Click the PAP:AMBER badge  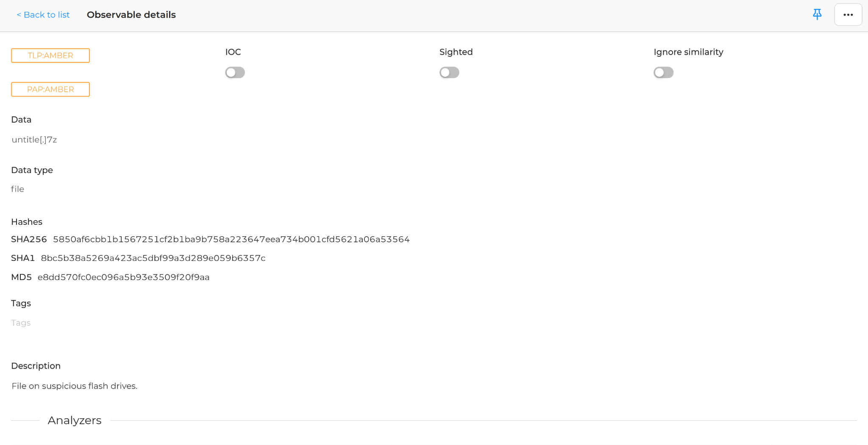click(x=50, y=90)
